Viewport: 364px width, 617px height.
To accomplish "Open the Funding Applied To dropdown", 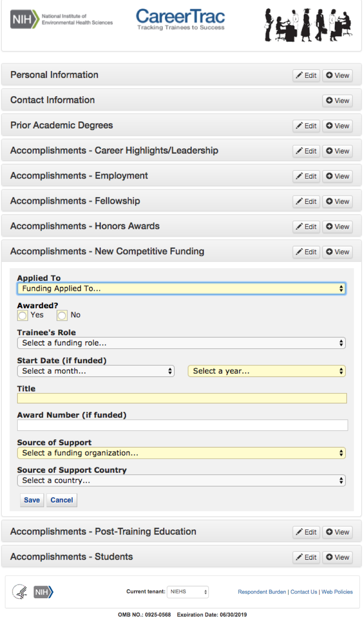I will click(181, 288).
